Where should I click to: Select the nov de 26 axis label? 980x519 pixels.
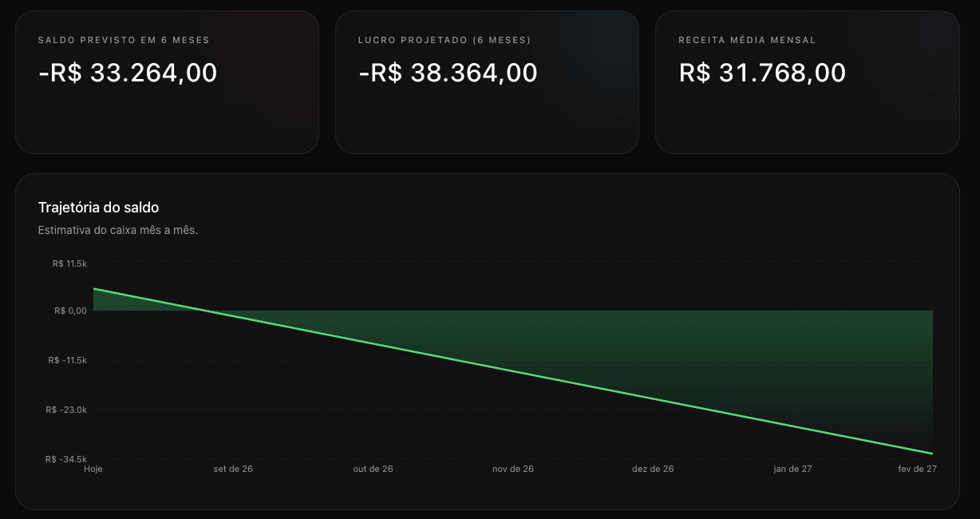(513, 469)
